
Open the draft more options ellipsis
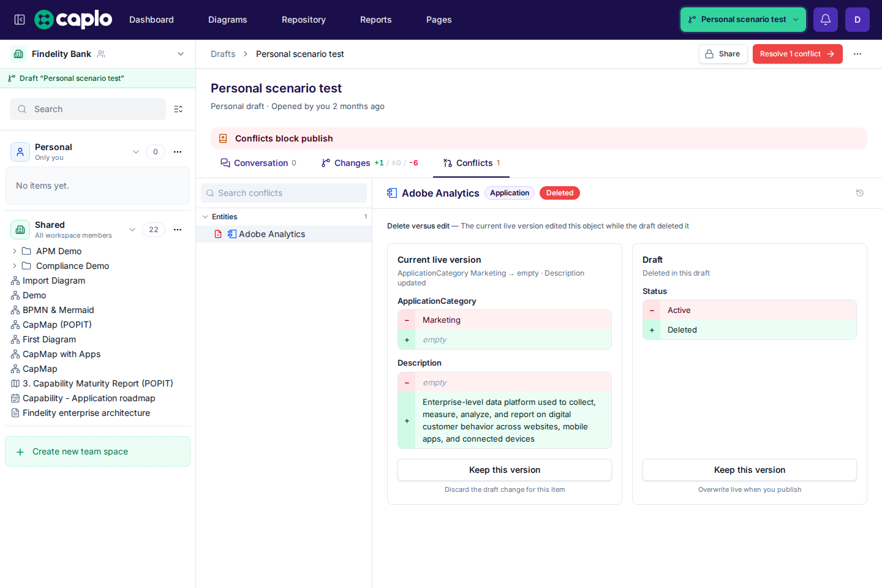[x=858, y=54]
